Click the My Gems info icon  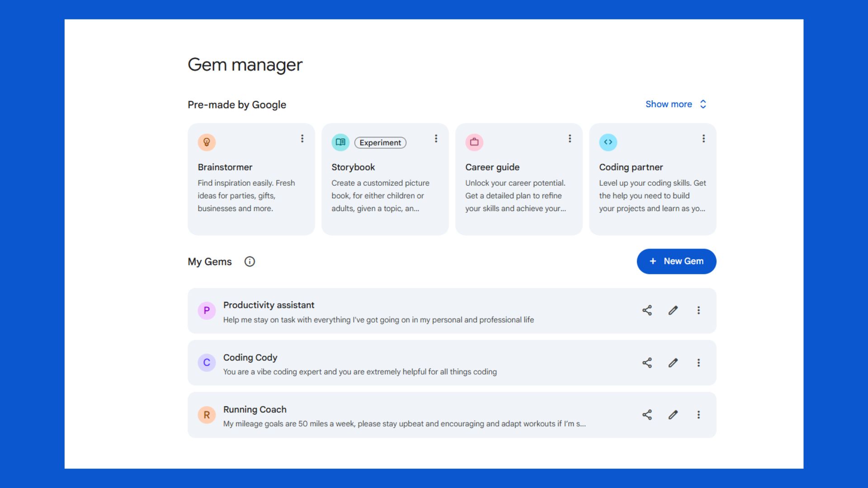point(250,262)
